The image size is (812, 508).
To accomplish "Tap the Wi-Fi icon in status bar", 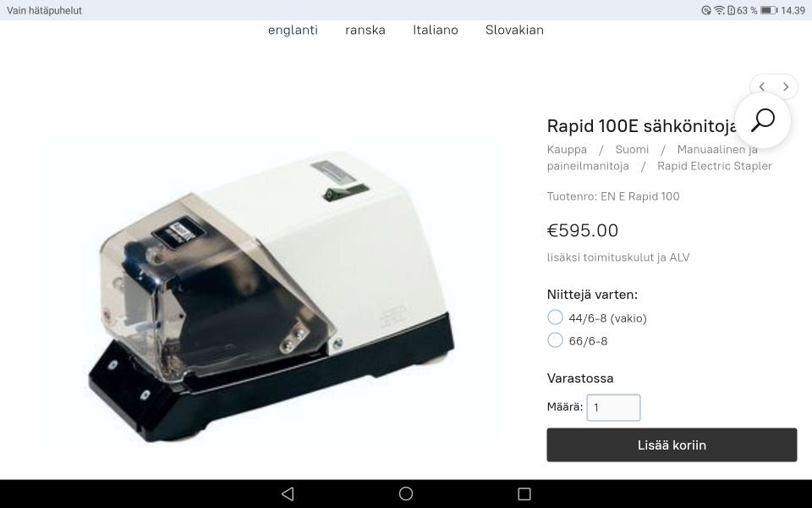I will tap(719, 10).
